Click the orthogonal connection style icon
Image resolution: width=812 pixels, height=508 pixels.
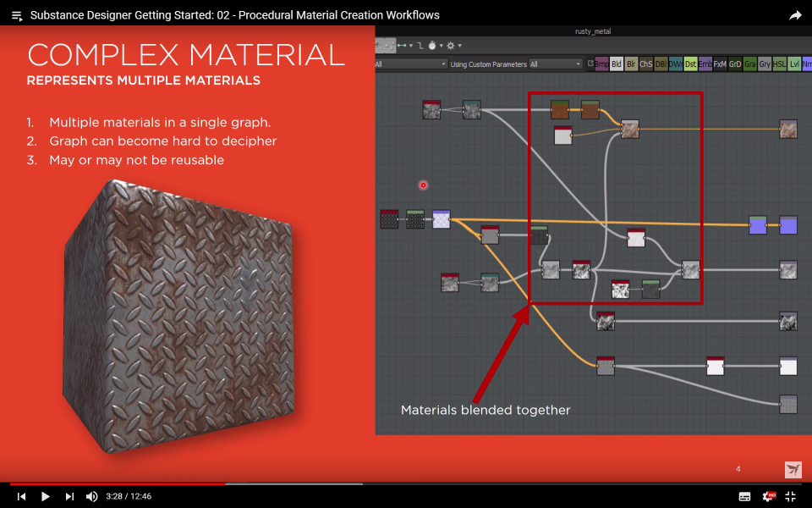point(420,46)
